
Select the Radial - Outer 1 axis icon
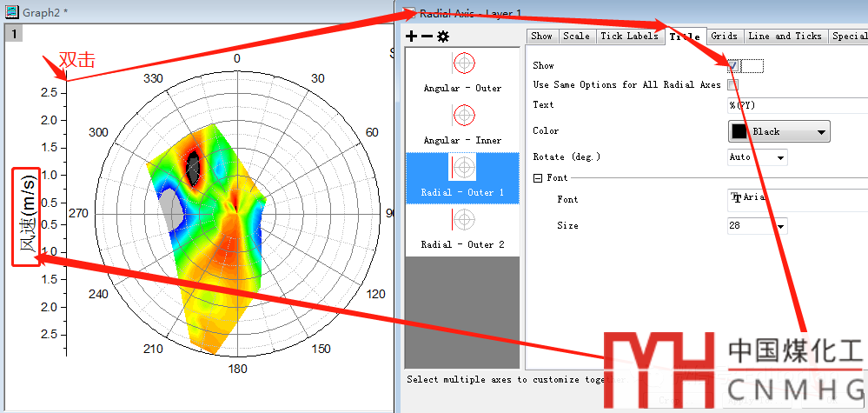point(464,167)
